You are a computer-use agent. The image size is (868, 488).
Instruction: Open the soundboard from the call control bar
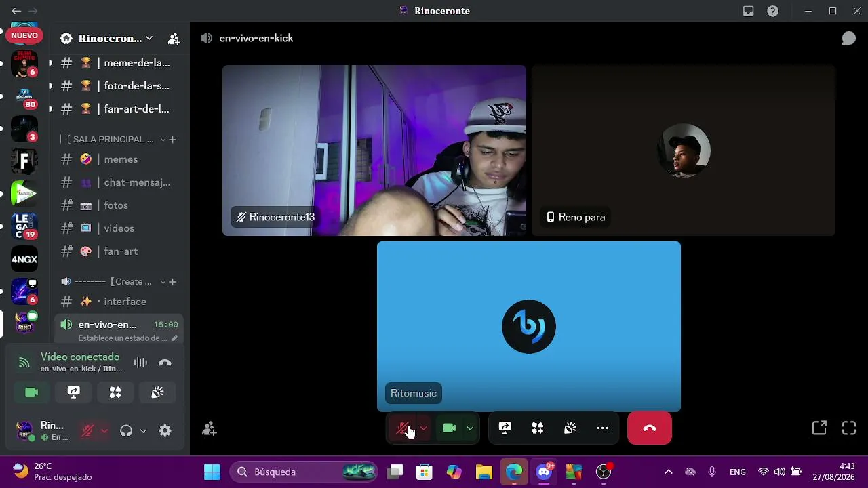tap(570, 428)
